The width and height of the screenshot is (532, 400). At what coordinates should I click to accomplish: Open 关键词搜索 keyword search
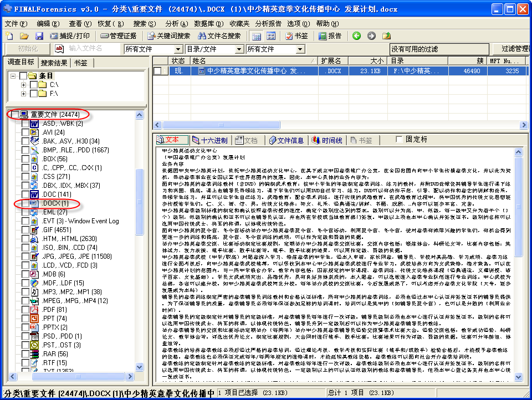point(168,35)
